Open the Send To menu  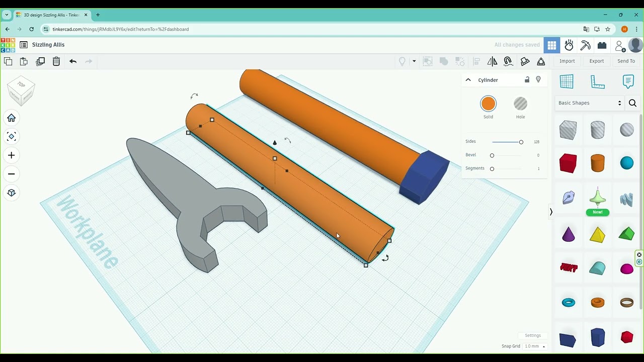click(x=626, y=61)
